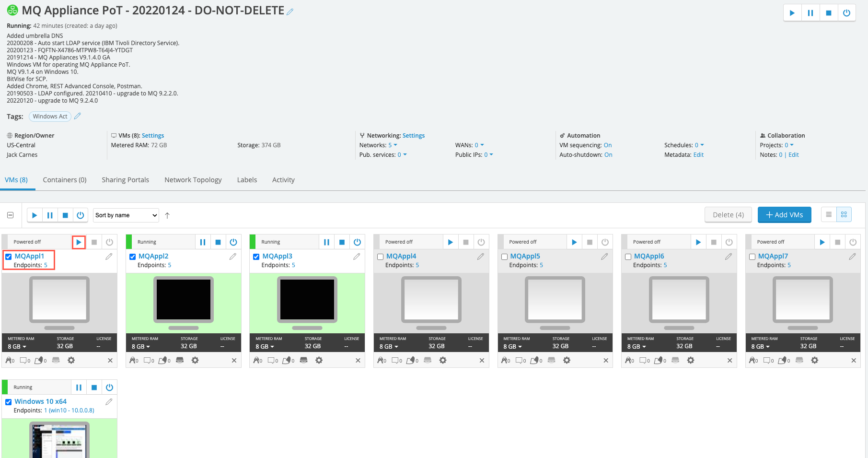This screenshot has height=458, width=868.
Task: Power off MQAppl2 via its power icon
Action: [x=233, y=242]
